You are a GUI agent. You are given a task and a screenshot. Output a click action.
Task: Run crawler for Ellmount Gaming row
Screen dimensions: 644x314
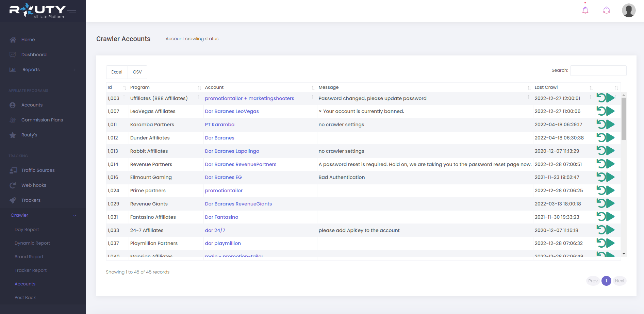610,177
